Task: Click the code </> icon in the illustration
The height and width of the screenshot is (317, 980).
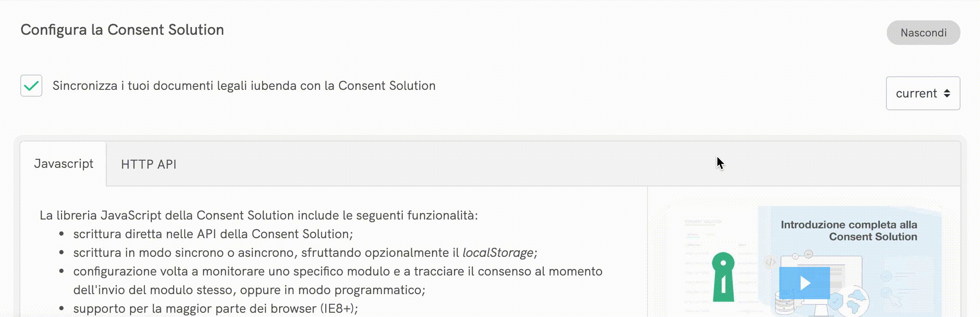Action: pyautogui.click(x=770, y=262)
